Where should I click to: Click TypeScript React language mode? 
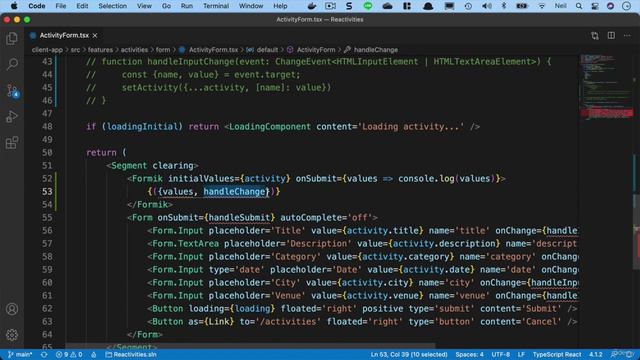pos(557,355)
